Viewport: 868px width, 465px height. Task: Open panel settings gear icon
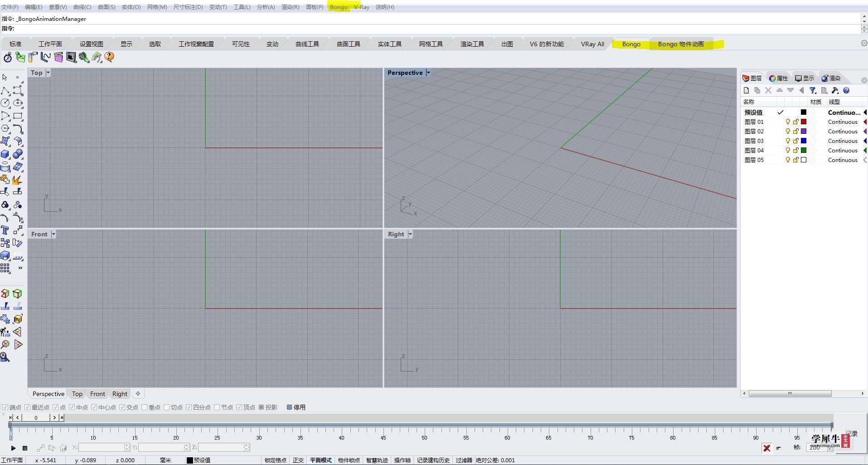(864, 80)
